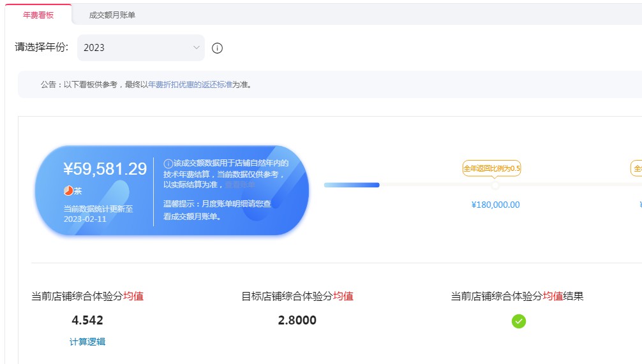Click the 当前店铺综合体验分均值结果 heading

pyautogui.click(x=517, y=296)
